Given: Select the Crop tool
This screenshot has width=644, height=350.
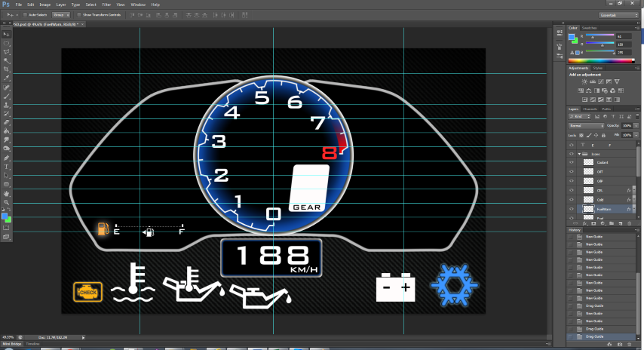Looking at the screenshot, I should [7, 69].
